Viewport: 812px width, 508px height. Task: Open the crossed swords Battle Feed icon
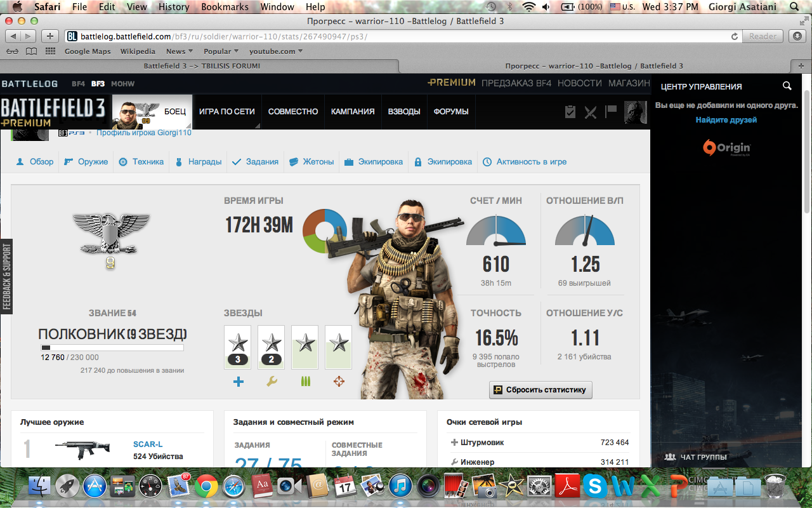coord(591,112)
